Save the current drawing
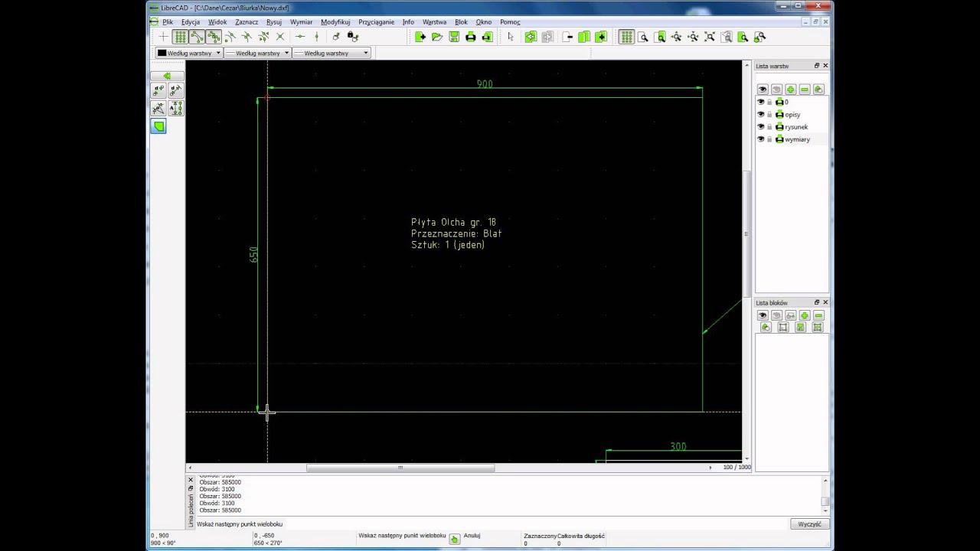Screen dimensions: 980x551 point(454,37)
